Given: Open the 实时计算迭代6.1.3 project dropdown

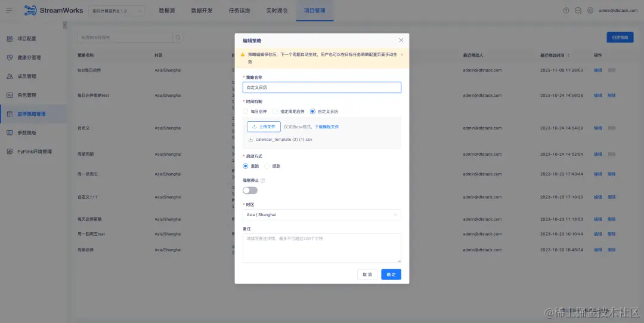Looking at the screenshot, I should pos(117,11).
